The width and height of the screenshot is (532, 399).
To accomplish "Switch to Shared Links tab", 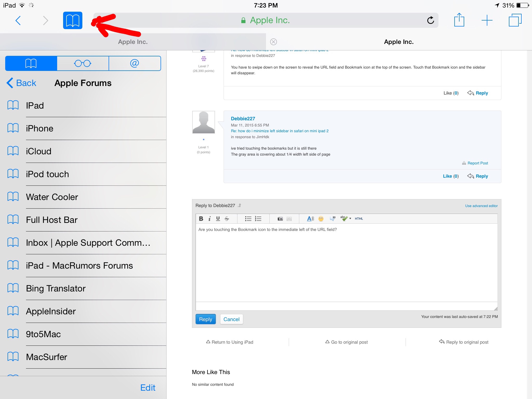I will click(135, 63).
